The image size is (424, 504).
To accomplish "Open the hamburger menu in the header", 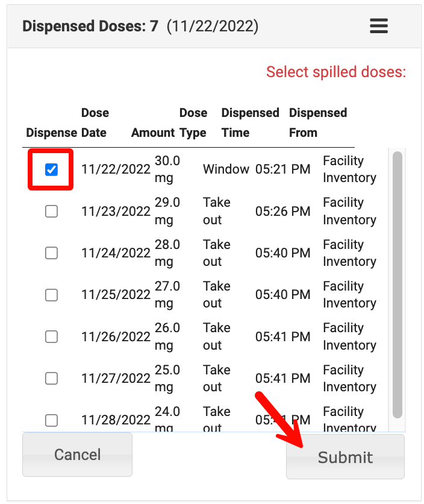I will pos(378,26).
